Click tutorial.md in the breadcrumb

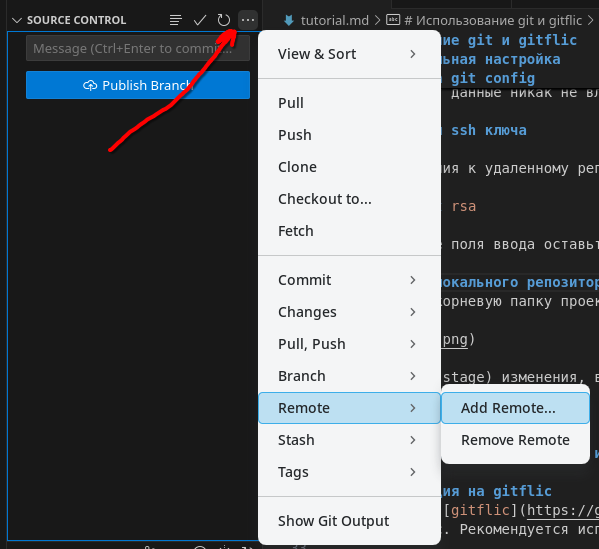tap(335, 20)
